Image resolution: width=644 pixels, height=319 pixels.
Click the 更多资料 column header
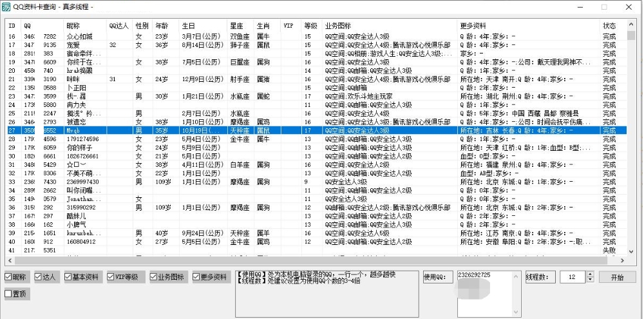(528, 26)
